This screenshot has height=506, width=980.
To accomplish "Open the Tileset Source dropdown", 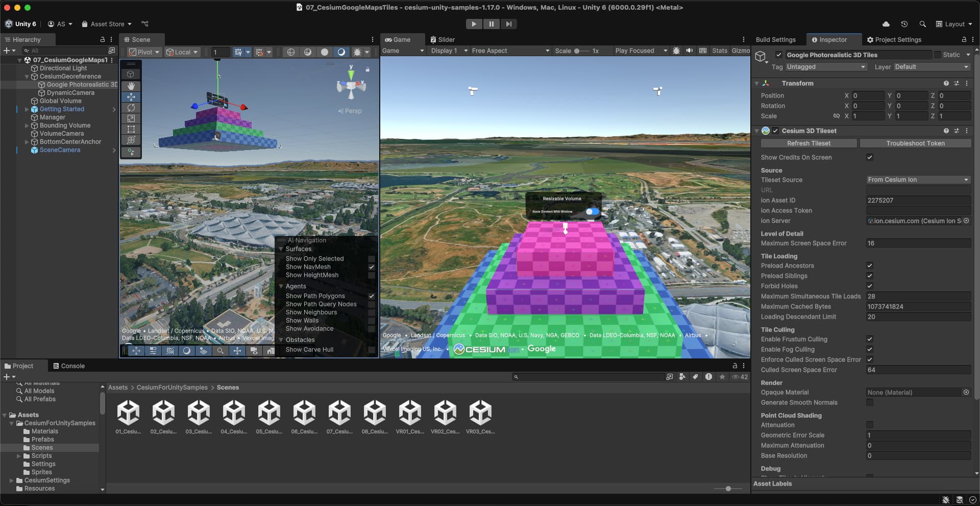I will 918,180.
